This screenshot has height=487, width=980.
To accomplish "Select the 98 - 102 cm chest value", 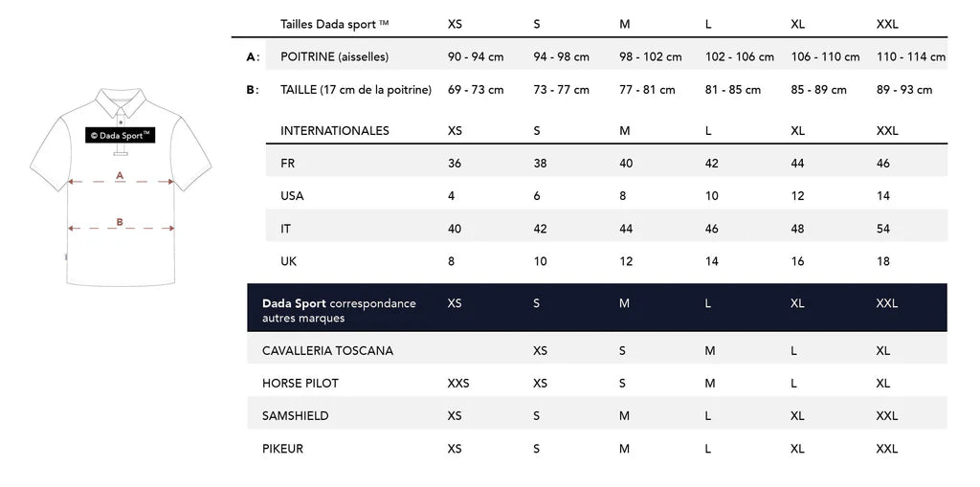I will pyautogui.click(x=650, y=56).
